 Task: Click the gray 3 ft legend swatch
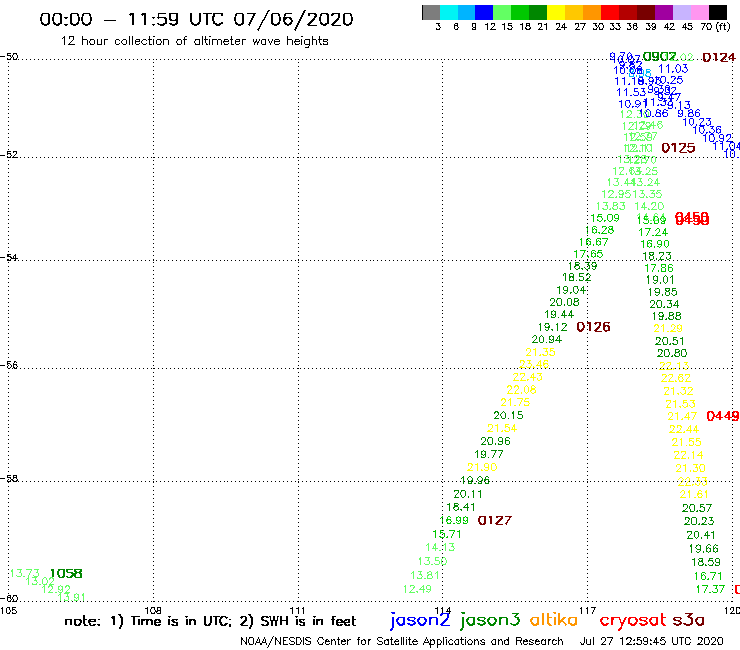pyautogui.click(x=431, y=12)
